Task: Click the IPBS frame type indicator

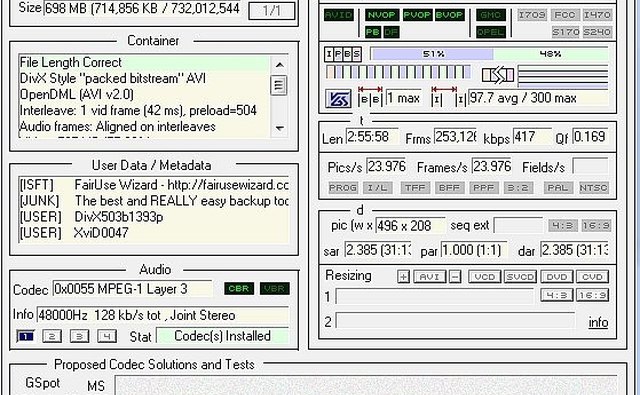Action: tap(343, 54)
